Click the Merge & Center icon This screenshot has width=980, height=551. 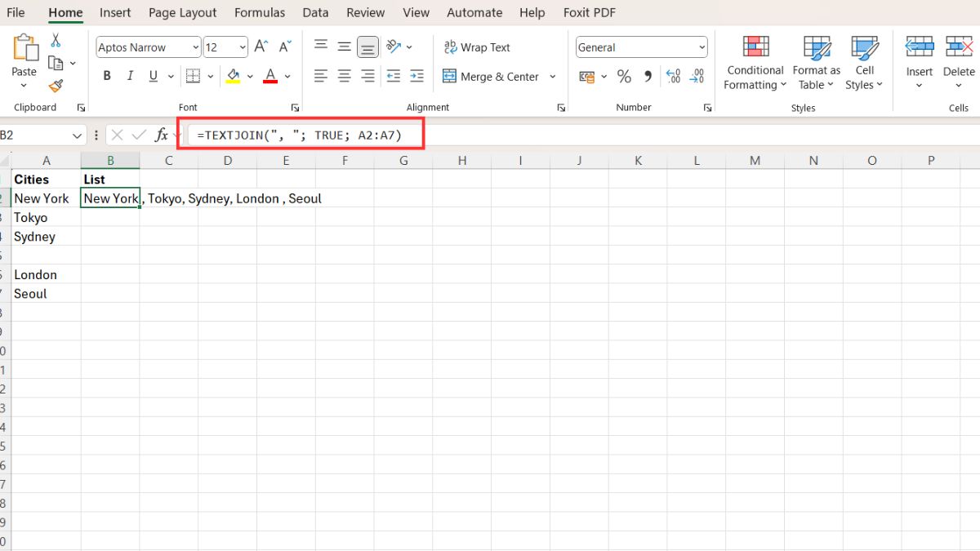tap(490, 76)
